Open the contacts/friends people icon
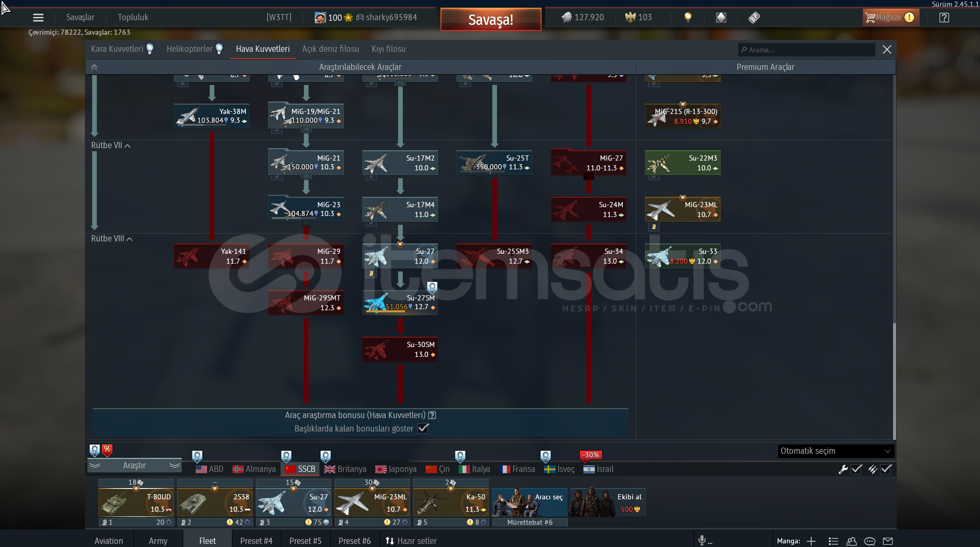 pyautogui.click(x=852, y=541)
